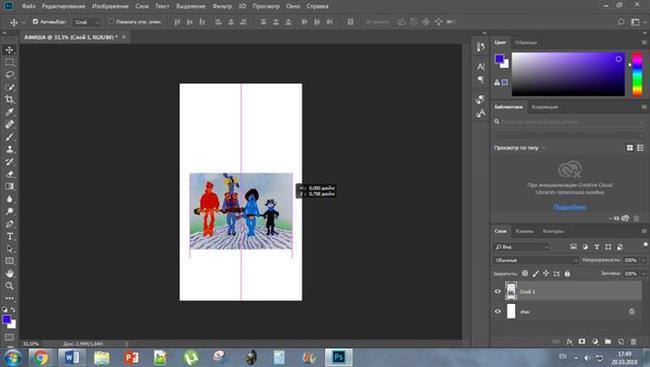
Task: Select the Pen tool
Action: coord(9,224)
